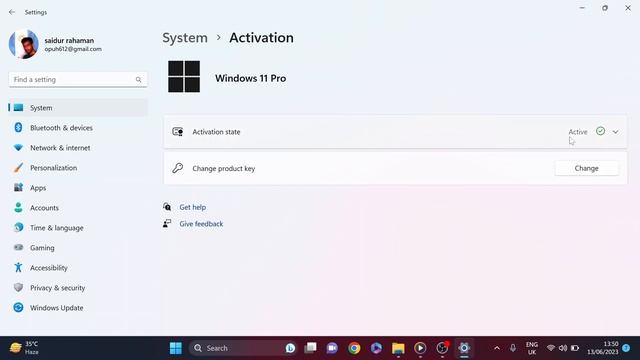This screenshot has height=360, width=640.
Task: Click the Accessibility figure icon
Action: point(18,267)
